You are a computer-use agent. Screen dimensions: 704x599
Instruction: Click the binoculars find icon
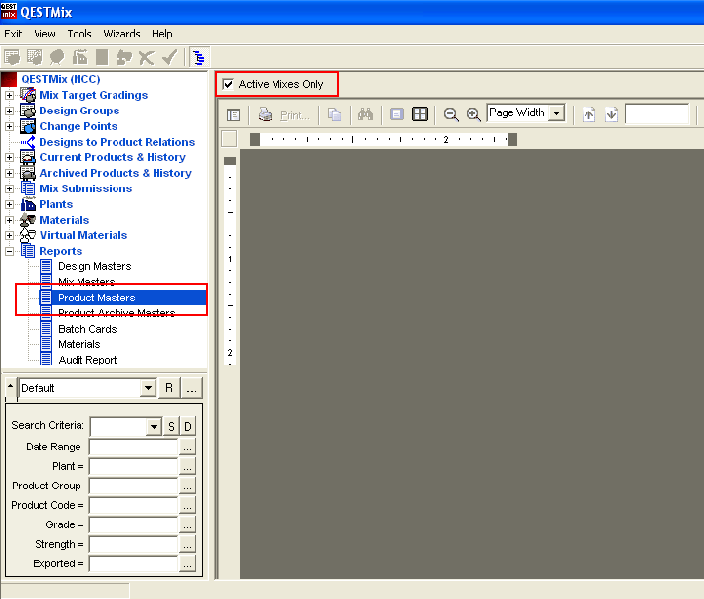click(x=365, y=115)
